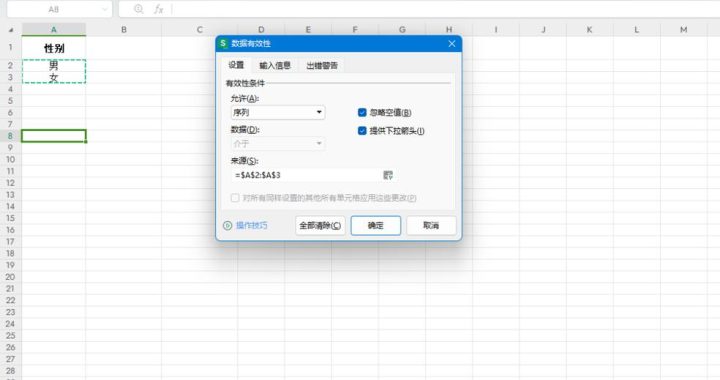Check the apply-to-all-cells-with-same-settings checkbox
720x380 pixels.
click(235, 198)
